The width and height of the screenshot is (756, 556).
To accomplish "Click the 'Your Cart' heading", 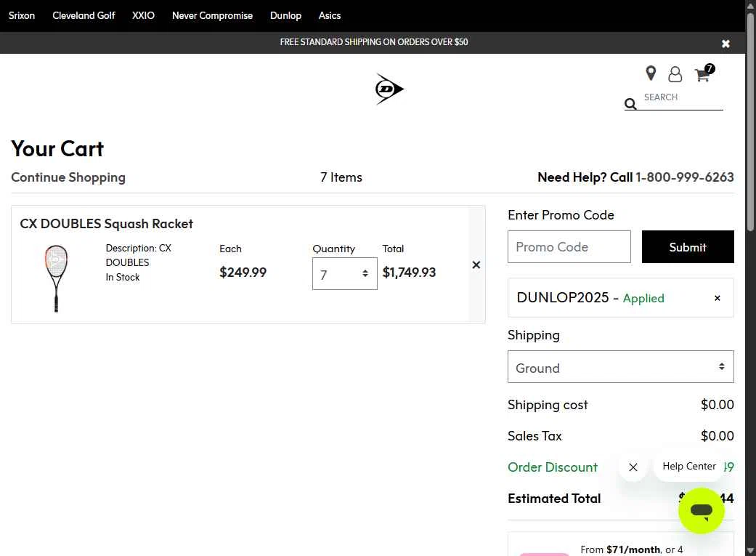I will point(57,149).
